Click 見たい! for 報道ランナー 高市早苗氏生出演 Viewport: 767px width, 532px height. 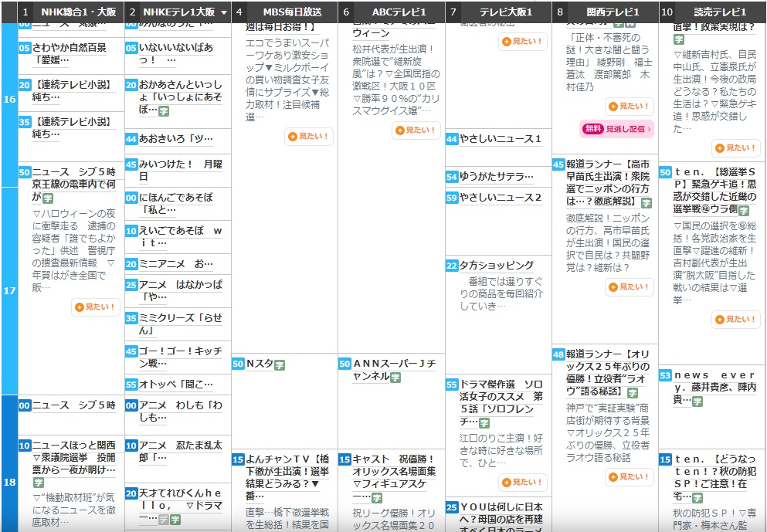(x=629, y=287)
